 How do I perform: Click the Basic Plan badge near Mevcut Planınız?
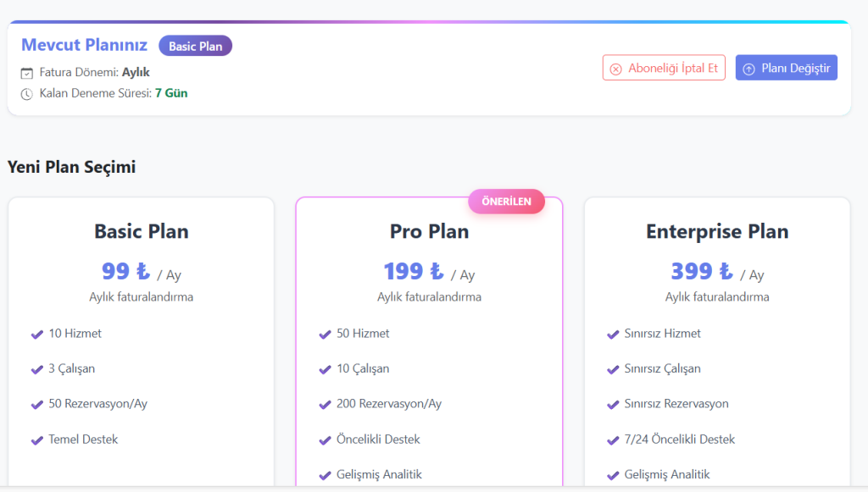(195, 46)
